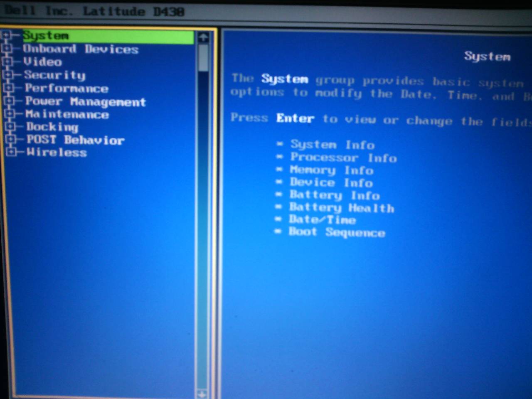The image size is (532, 399).
Task: Expand the Power Management node
Action: [x=10, y=101]
